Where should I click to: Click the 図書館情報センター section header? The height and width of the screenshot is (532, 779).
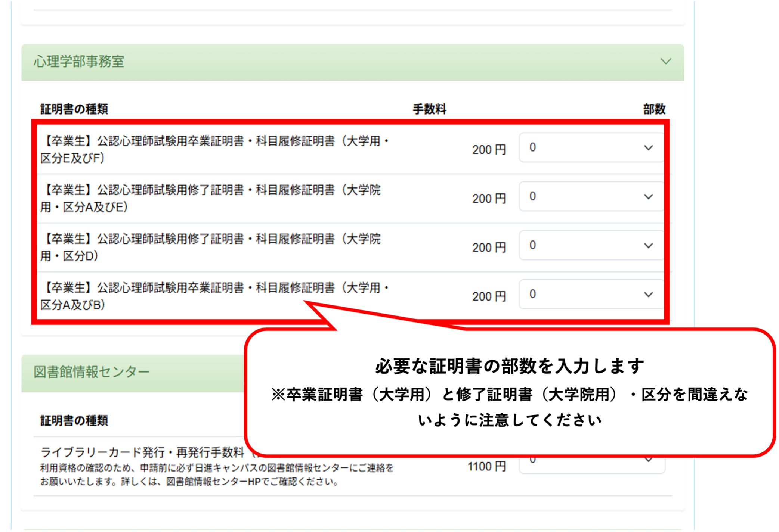(92, 372)
